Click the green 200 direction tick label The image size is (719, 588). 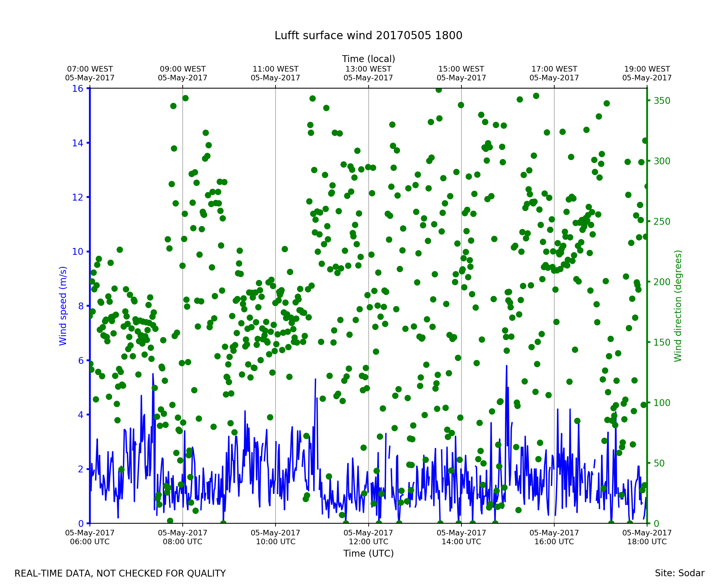[662, 282]
